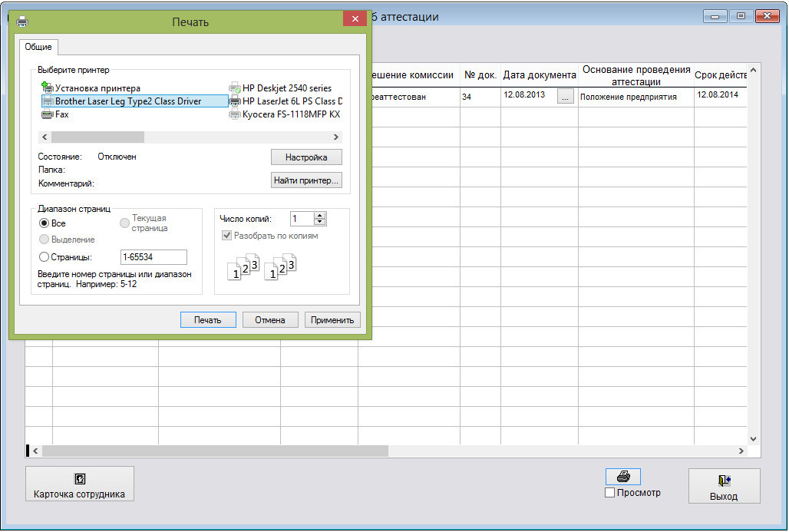The width and height of the screenshot is (789, 532).
Task: Select the Установка принтера add-printer icon
Action: (x=48, y=88)
